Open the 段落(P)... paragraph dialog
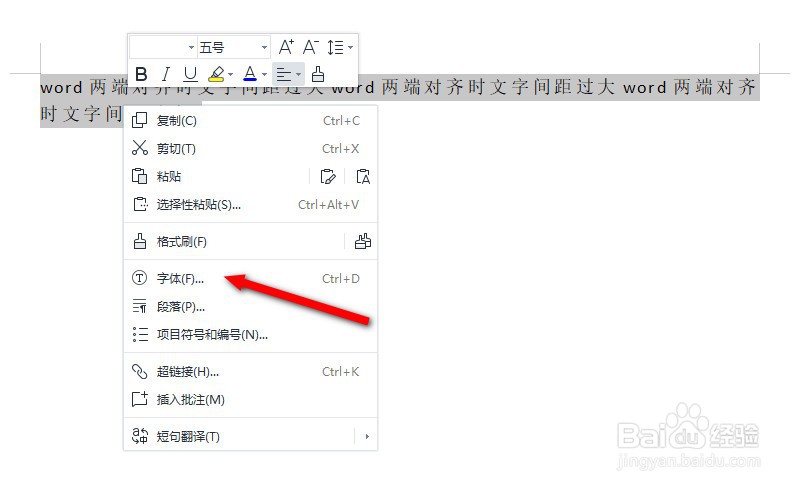Viewport: 804px width, 489px height. coord(251,307)
